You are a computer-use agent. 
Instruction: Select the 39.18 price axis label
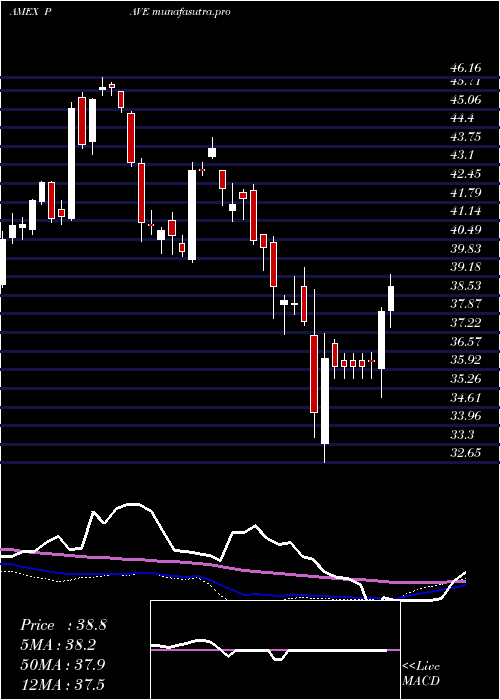point(466,267)
